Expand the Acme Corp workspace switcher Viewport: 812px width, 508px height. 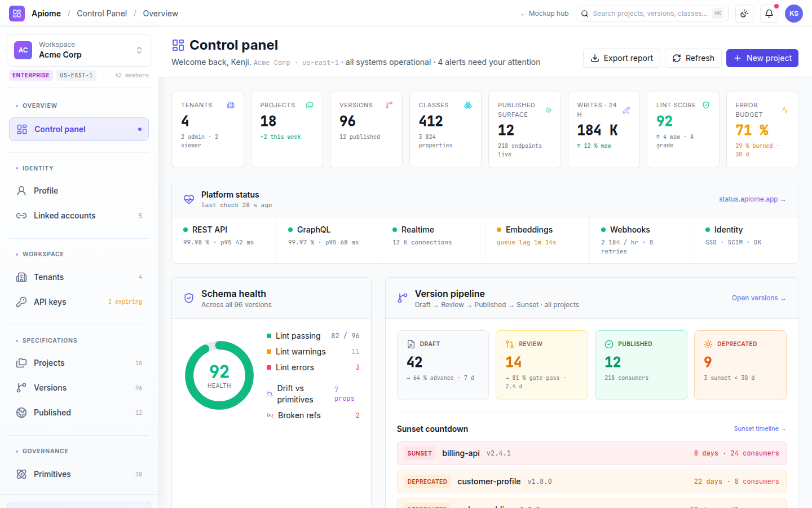point(79,50)
